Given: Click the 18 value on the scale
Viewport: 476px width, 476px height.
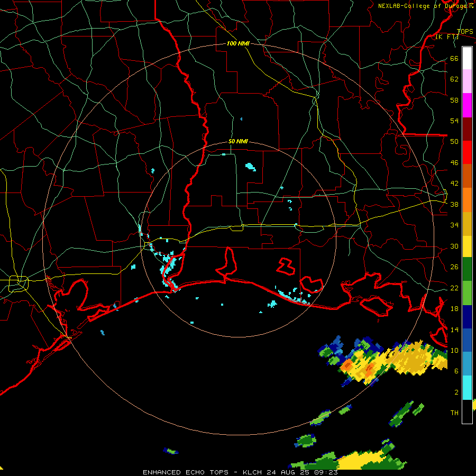Looking at the screenshot, I should tap(454, 308).
